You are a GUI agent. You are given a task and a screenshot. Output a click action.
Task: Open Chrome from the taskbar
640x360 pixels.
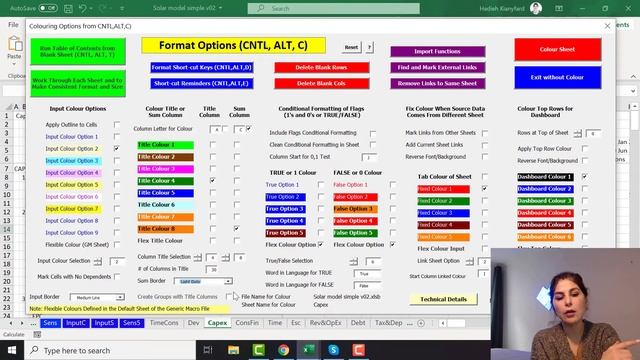[x=283, y=350]
